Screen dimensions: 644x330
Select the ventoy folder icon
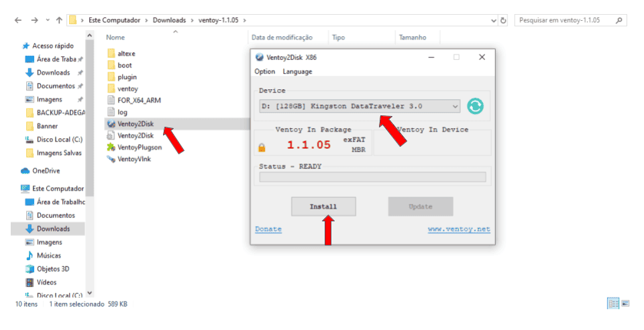[111, 89]
